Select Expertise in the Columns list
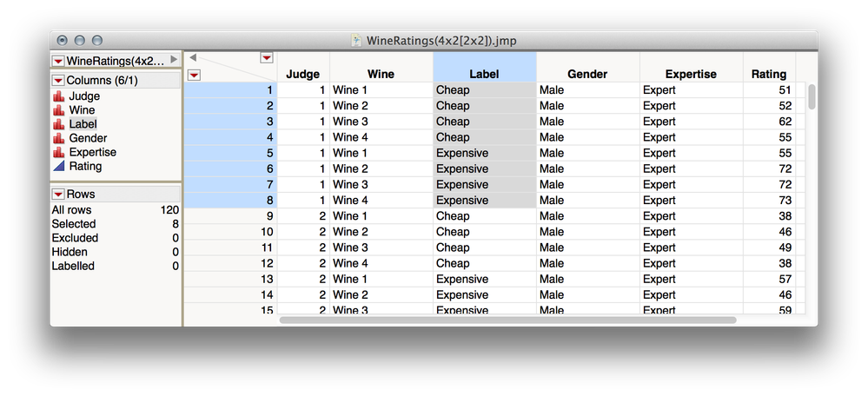Image resolution: width=868 pixels, height=396 pixels. tap(92, 152)
